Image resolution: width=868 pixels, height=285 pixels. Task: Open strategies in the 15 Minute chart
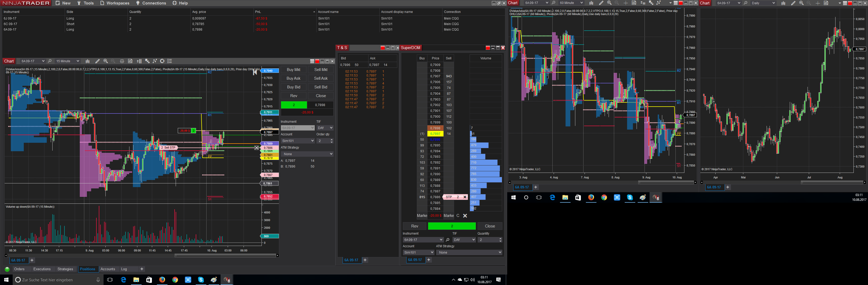[x=155, y=61]
